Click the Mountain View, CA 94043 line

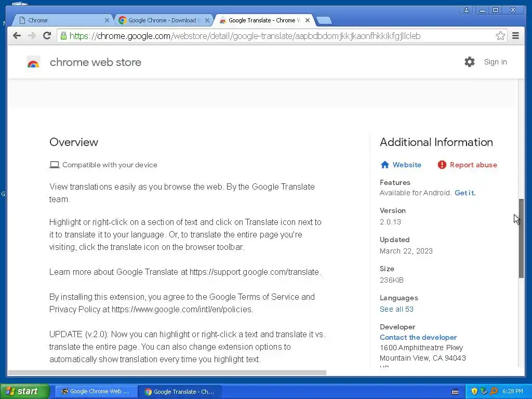[x=423, y=358]
